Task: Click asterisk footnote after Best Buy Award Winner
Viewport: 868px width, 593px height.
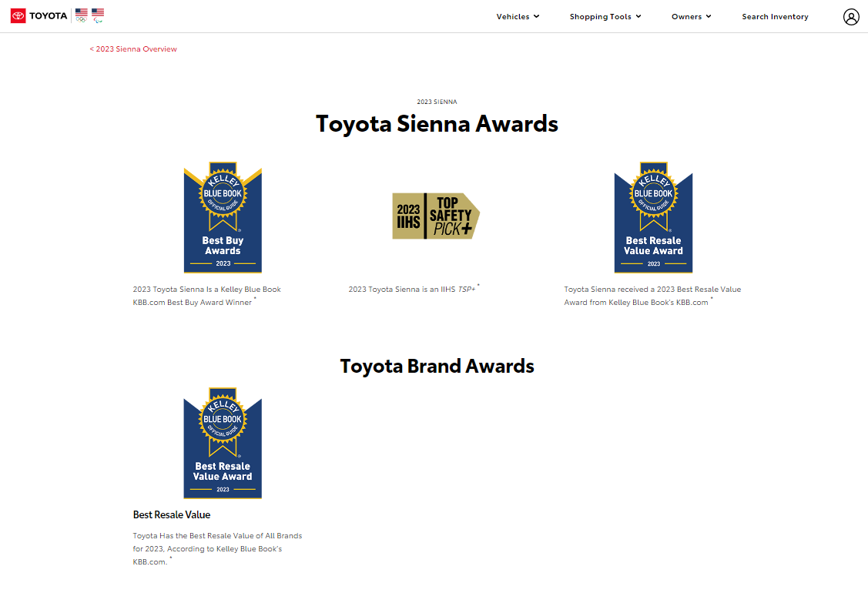Action: (x=255, y=299)
